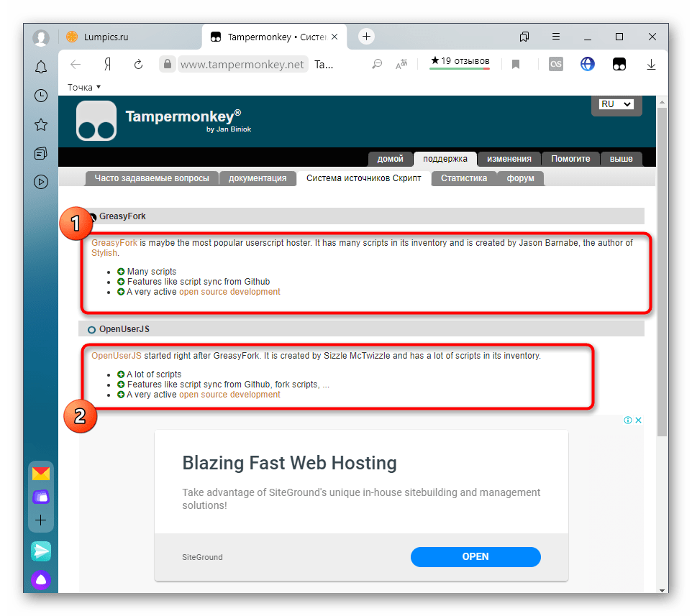
Task: Open blue globe extension icon
Action: point(588,65)
